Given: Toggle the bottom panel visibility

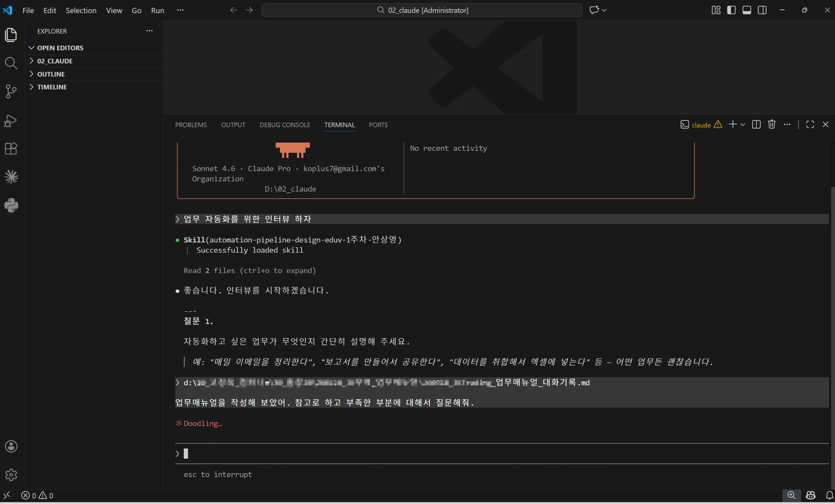Looking at the screenshot, I should pos(747,10).
